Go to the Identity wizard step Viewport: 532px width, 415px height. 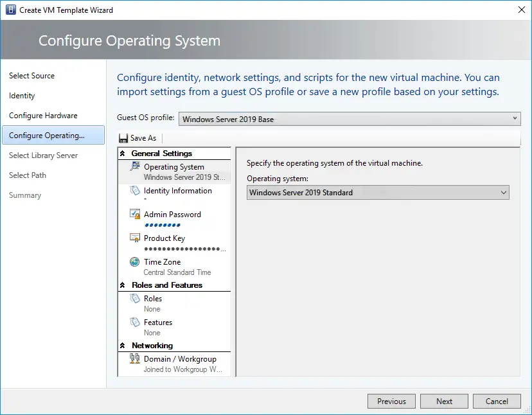click(22, 96)
